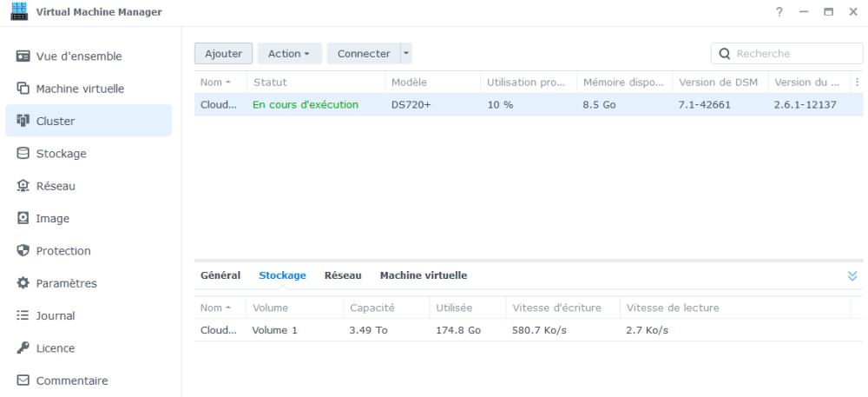Open the Connecter dropdown arrow
Screen dimensions: 868x397
coord(406,54)
